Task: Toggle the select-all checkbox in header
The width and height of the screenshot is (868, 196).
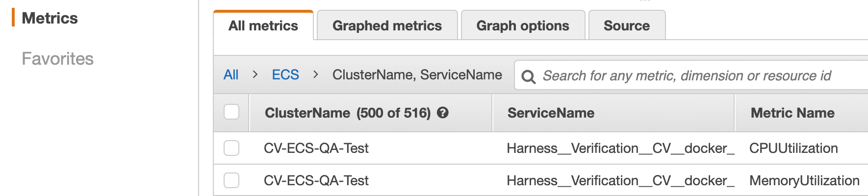Action: click(231, 112)
